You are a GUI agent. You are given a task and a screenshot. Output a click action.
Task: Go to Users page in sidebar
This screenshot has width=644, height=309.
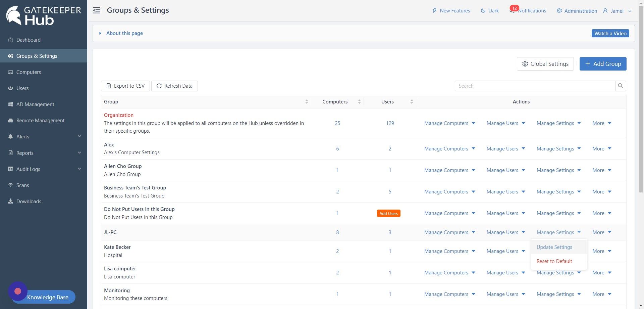click(x=44, y=88)
